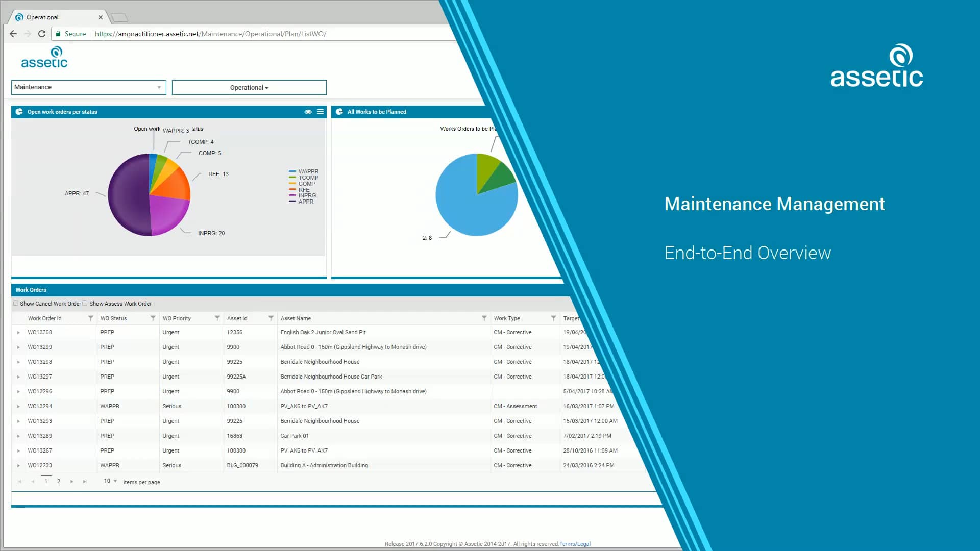Image resolution: width=980 pixels, height=551 pixels.
Task: Go to page 2 of work orders
Action: pyautogui.click(x=58, y=481)
